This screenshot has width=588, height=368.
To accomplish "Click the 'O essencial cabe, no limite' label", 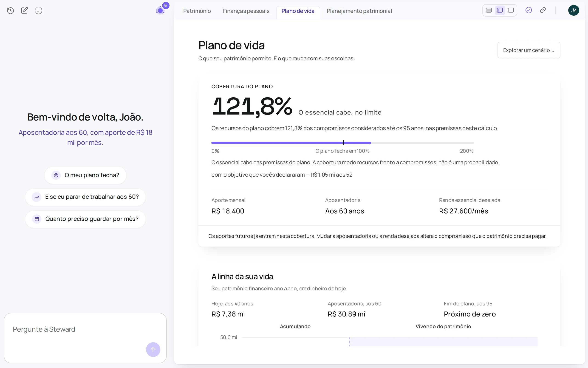I will [x=340, y=112].
